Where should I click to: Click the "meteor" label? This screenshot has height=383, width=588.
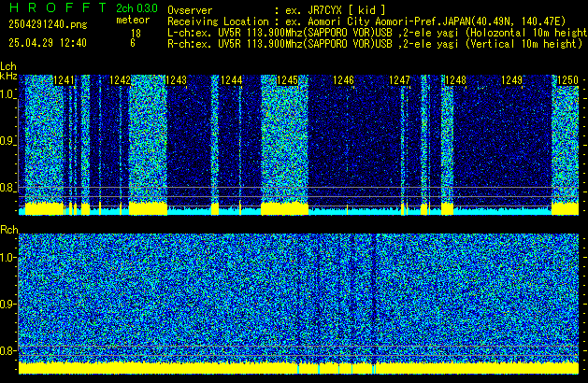pos(133,20)
